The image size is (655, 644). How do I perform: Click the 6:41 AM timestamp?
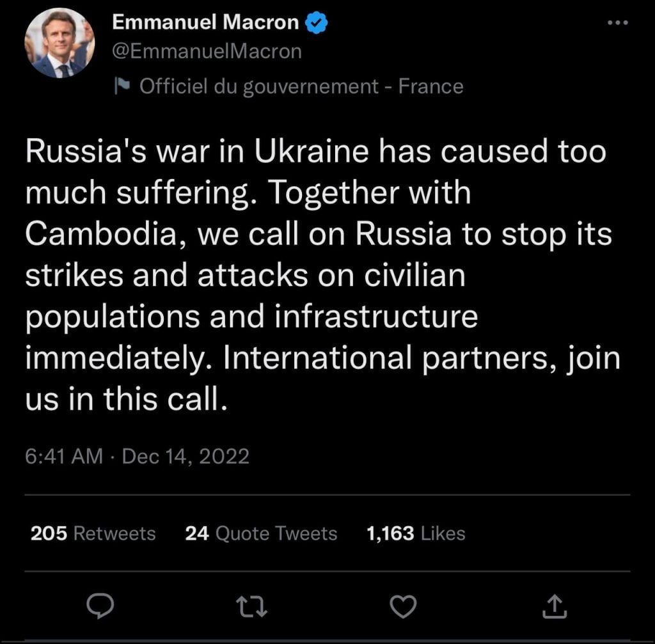pos(64,456)
